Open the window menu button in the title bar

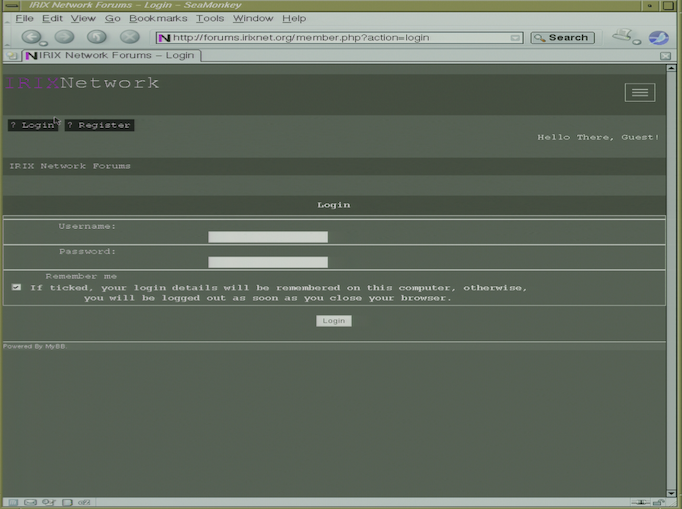12,5
